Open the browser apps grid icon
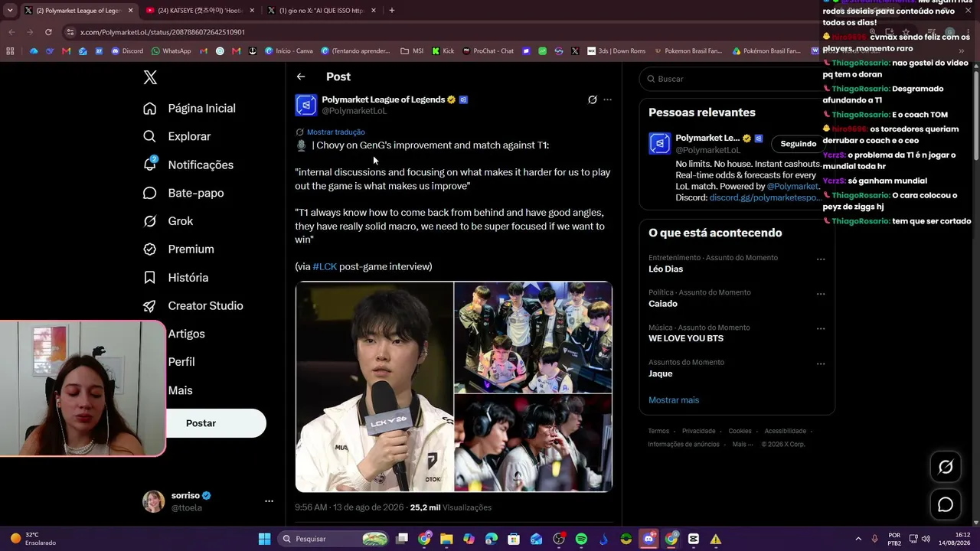Image resolution: width=980 pixels, height=551 pixels. (x=10, y=51)
